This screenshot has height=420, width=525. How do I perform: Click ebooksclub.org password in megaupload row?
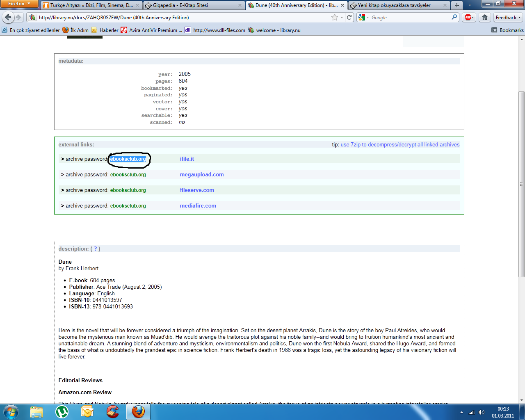tap(128, 174)
